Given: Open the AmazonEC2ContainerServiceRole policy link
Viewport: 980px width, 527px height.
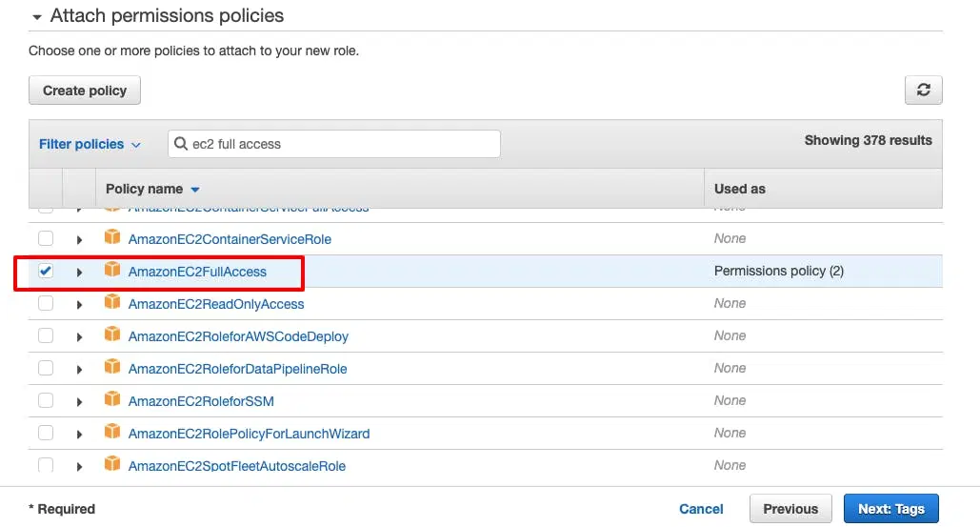Looking at the screenshot, I should point(230,239).
